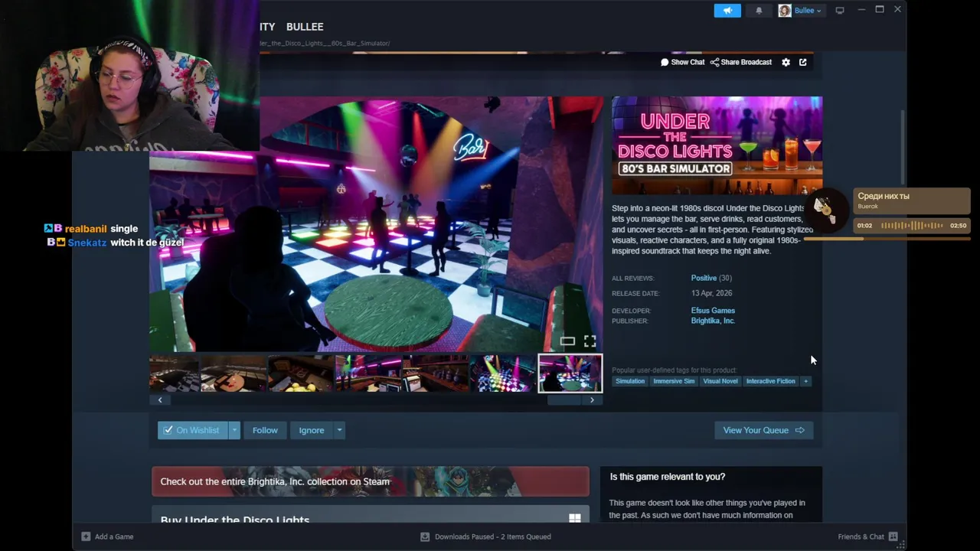Click the Interactive Fiction tag

coord(771,381)
